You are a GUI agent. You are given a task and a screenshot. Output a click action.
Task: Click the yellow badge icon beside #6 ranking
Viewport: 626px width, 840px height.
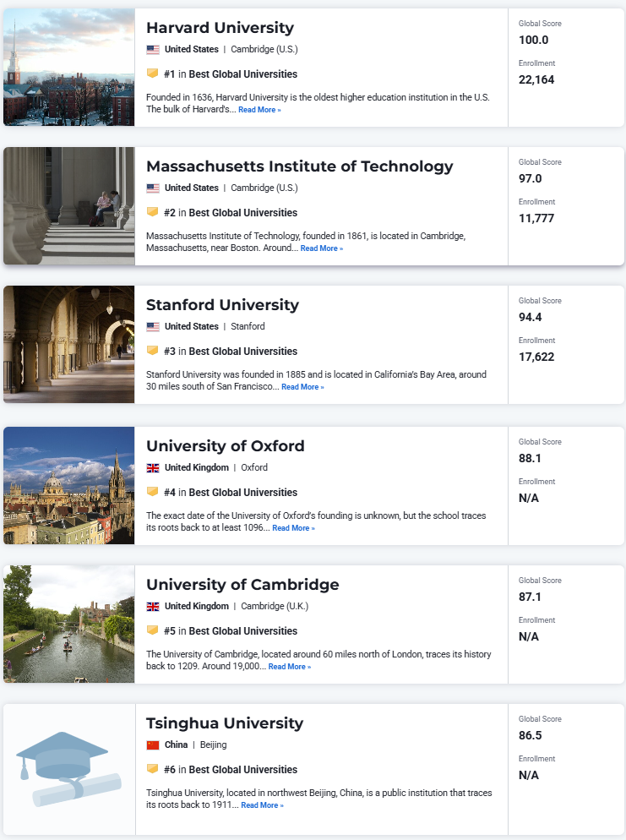click(x=153, y=769)
